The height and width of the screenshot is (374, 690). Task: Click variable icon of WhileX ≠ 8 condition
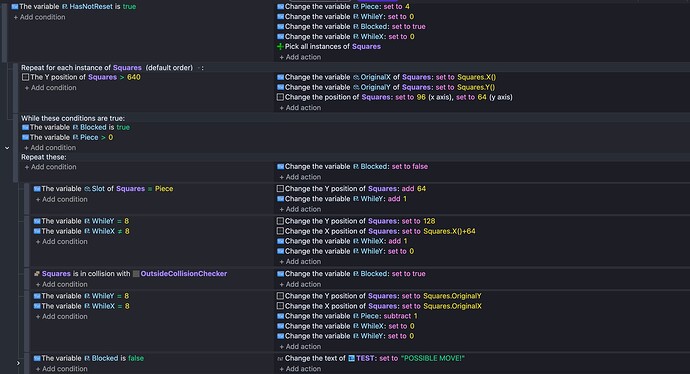(37, 231)
